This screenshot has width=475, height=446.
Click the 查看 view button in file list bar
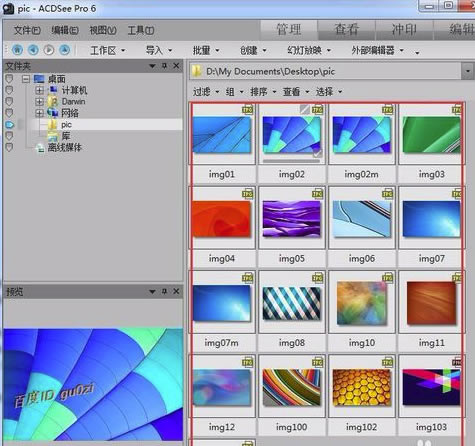(296, 92)
